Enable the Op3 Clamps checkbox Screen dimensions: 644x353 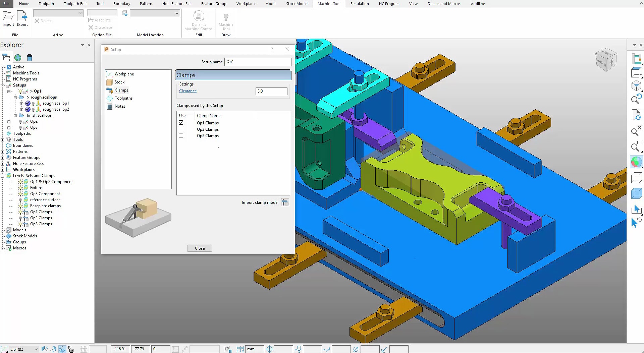pyautogui.click(x=181, y=135)
